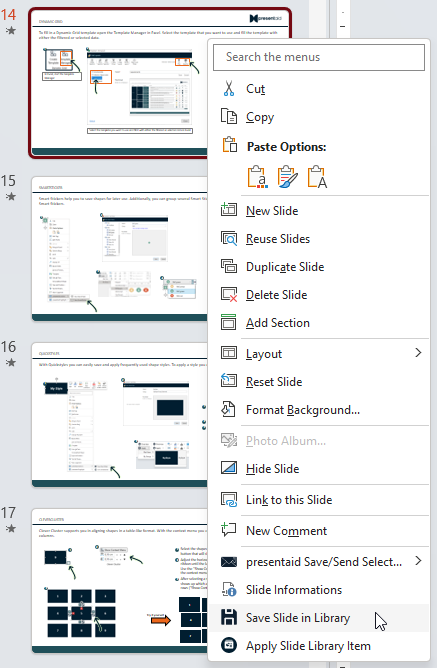
Task: Select slide 16 thumbnail
Action: 120,415
